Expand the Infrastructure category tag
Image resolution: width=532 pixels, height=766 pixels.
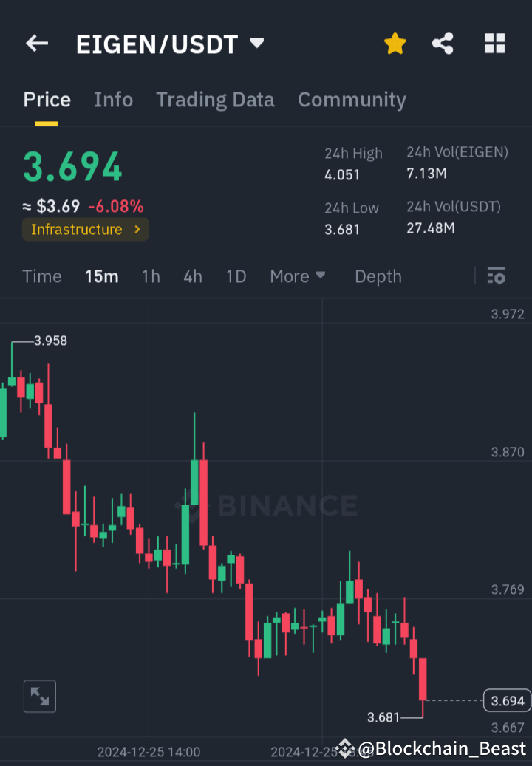[85, 230]
